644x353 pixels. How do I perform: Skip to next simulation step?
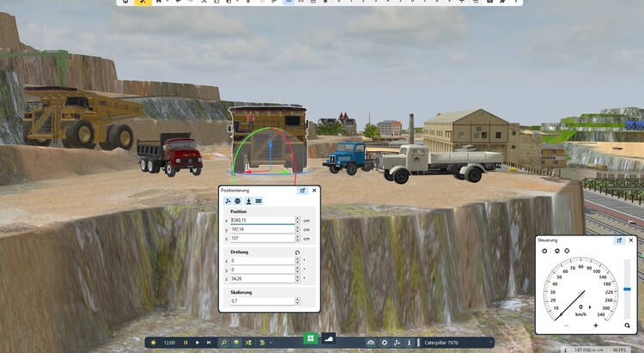209,343
